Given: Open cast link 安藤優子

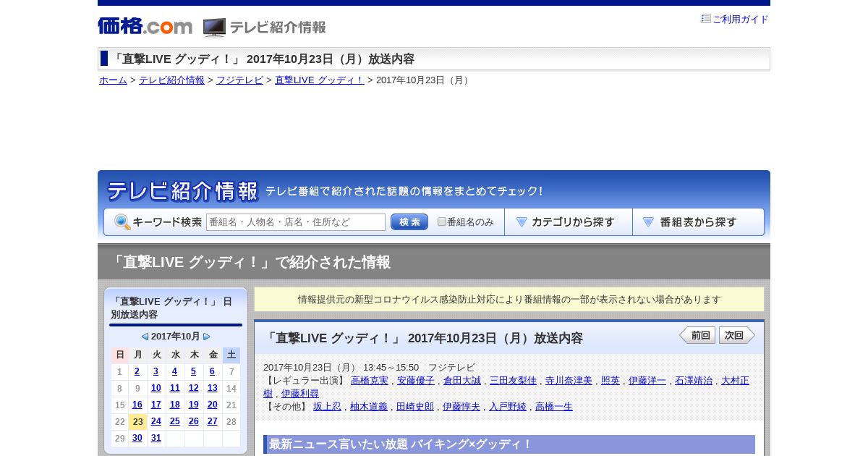Looking at the screenshot, I should pyautogui.click(x=416, y=381).
